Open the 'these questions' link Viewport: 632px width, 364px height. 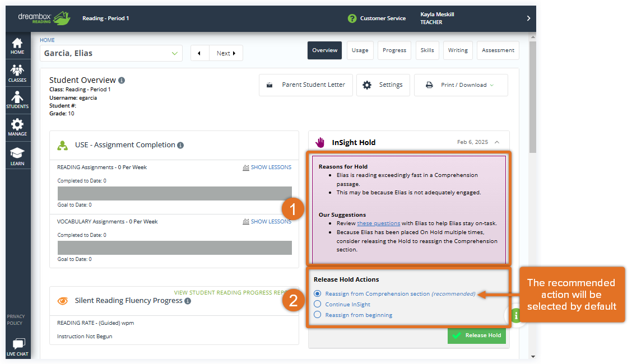(x=378, y=223)
